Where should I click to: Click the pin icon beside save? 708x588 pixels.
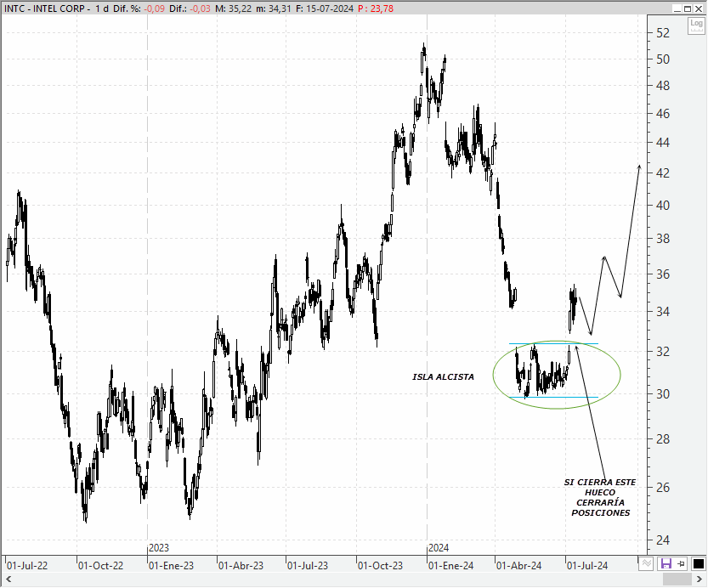click(682, 563)
